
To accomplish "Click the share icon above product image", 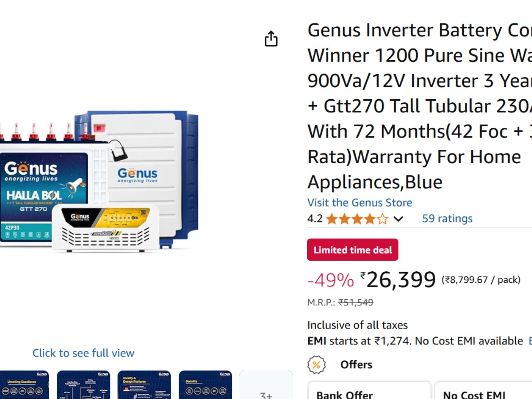I will point(271,39).
